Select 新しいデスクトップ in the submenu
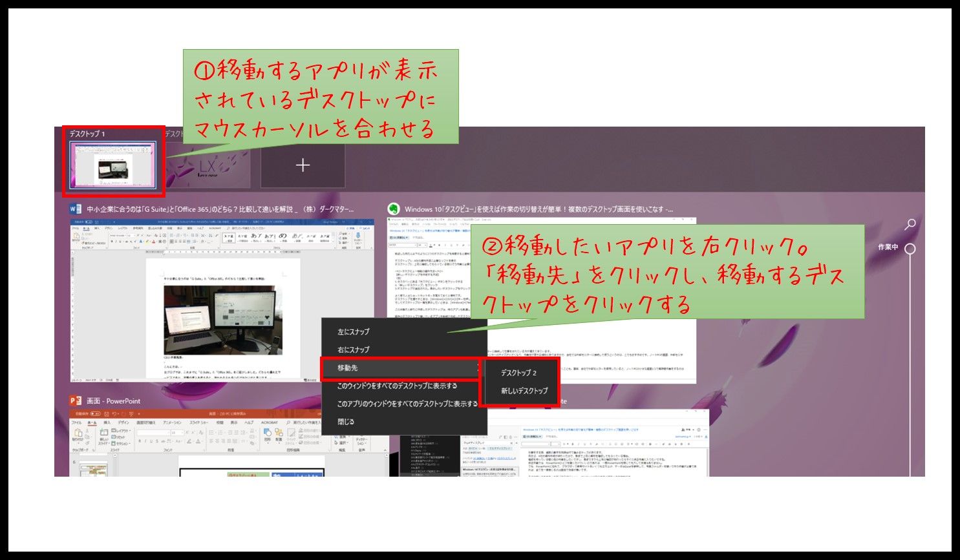Image resolution: width=960 pixels, height=560 pixels. click(x=524, y=391)
